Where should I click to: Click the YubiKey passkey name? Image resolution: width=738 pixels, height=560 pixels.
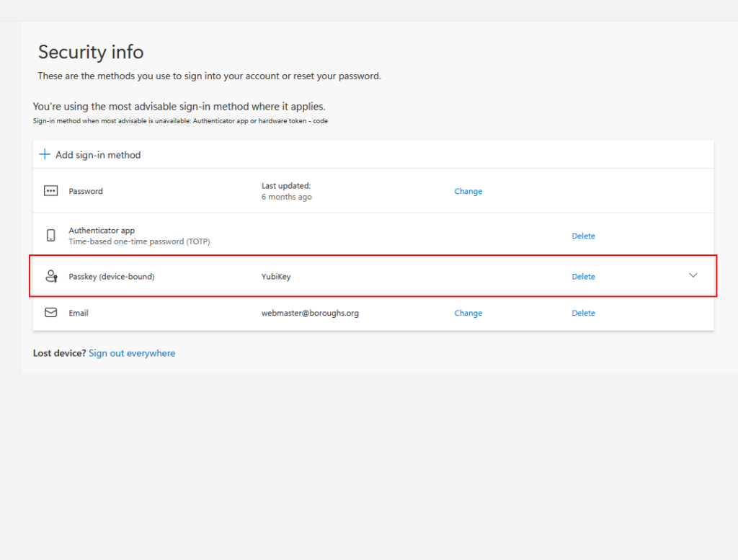coord(276,276)
